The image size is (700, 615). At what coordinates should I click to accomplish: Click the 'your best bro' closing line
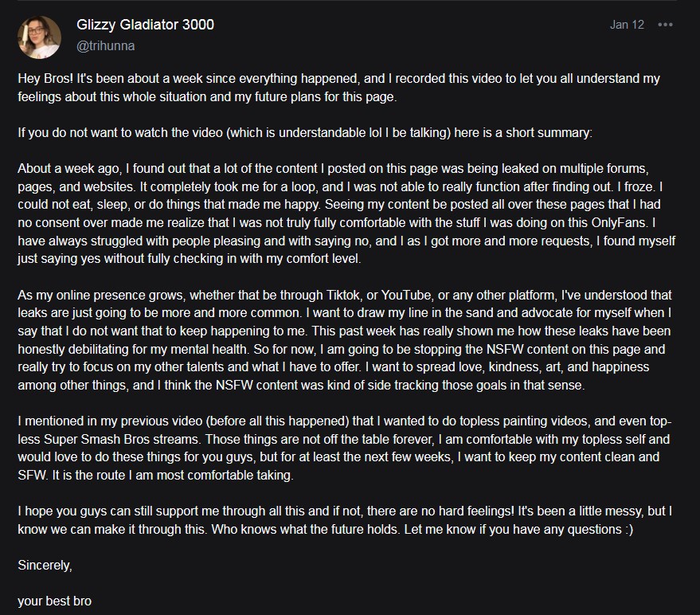(54, 601)
